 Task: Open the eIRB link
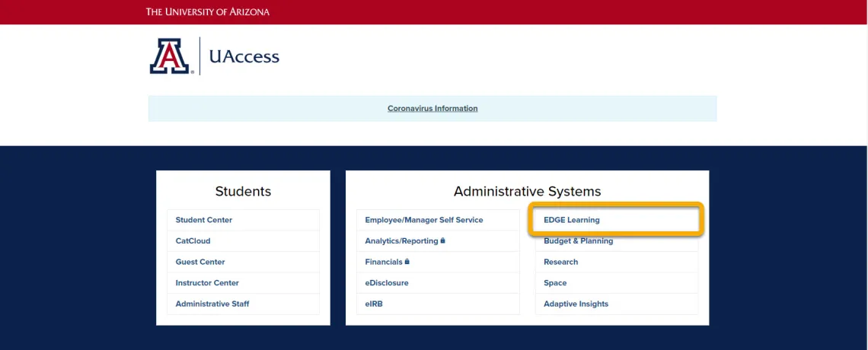point(374,304)
